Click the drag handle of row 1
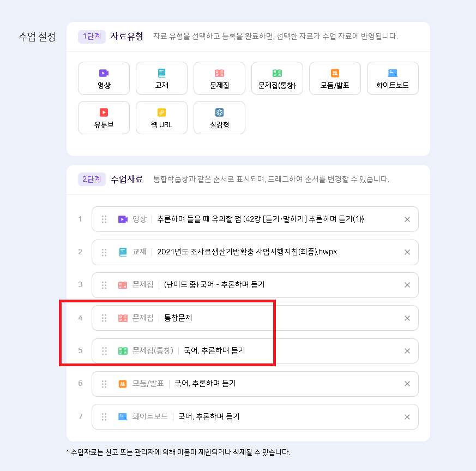This screenshot has height=471, width=476. click(104, 219)
